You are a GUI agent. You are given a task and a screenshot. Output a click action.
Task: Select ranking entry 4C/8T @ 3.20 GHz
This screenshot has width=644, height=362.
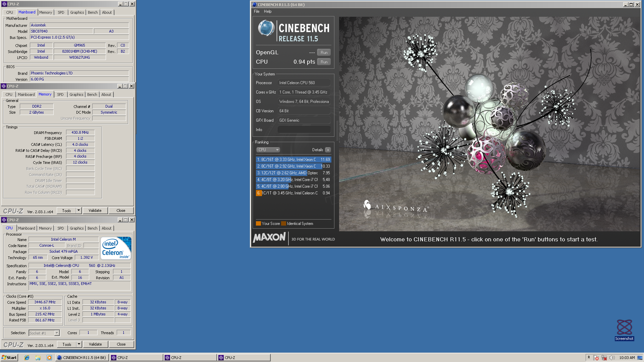pyautogui.click(x=293, y=180)
